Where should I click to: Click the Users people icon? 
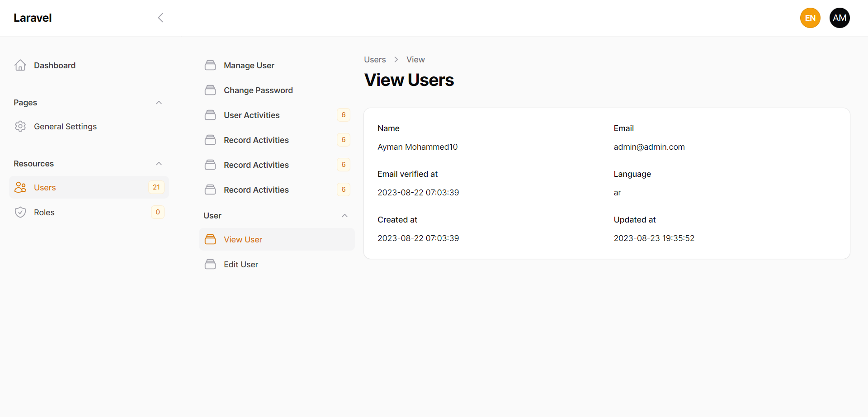coord(20,188)
